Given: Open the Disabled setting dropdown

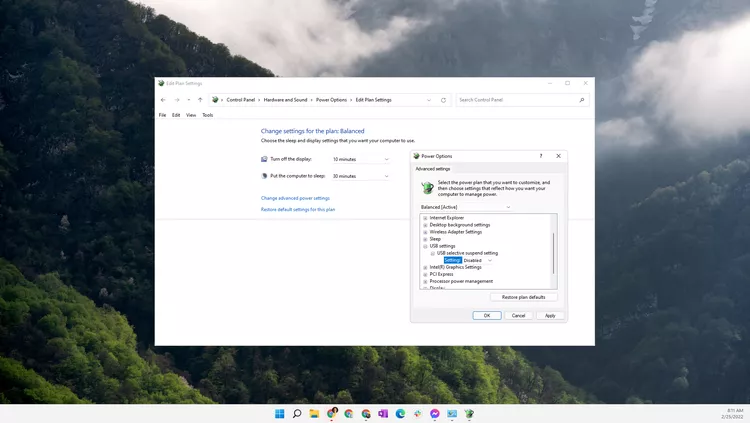Looking at the screenshot, I should 477,260.
